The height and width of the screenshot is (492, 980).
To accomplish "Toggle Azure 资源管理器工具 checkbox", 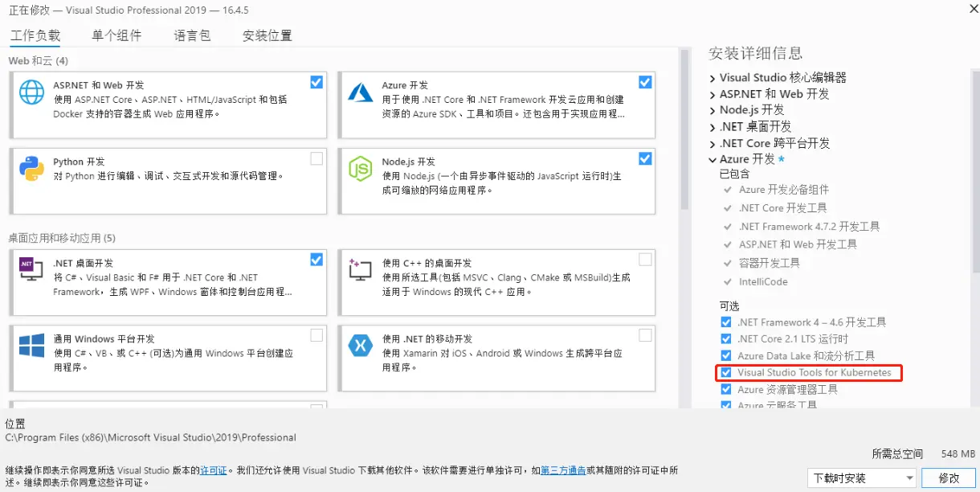I will click(726, 389).
